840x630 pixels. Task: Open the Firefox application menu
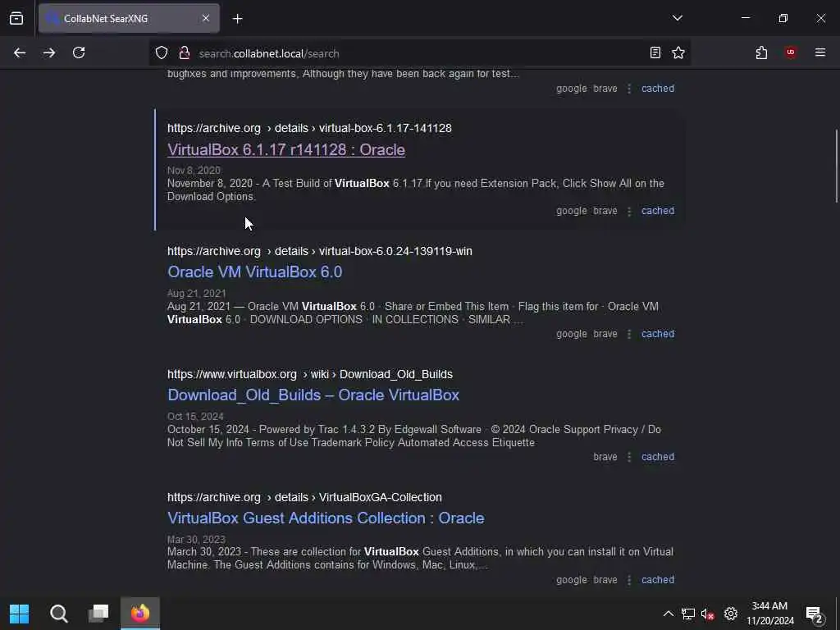point(819,52)
